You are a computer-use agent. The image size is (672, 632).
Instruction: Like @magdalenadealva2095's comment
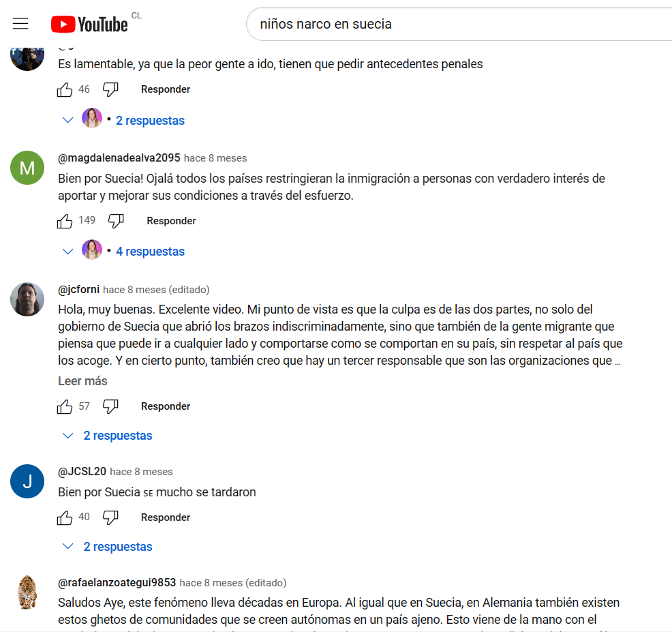tap(65, 222)
